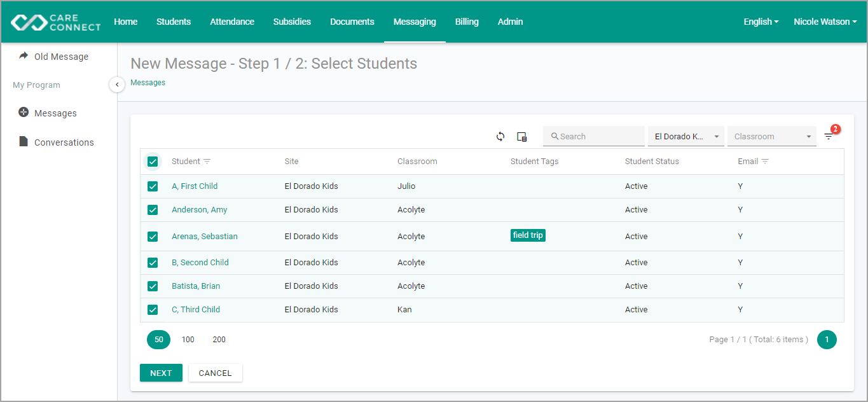868x402 pixels.
Task: Click the Messages plus-circle icon in sidebar
Action: 24,113
